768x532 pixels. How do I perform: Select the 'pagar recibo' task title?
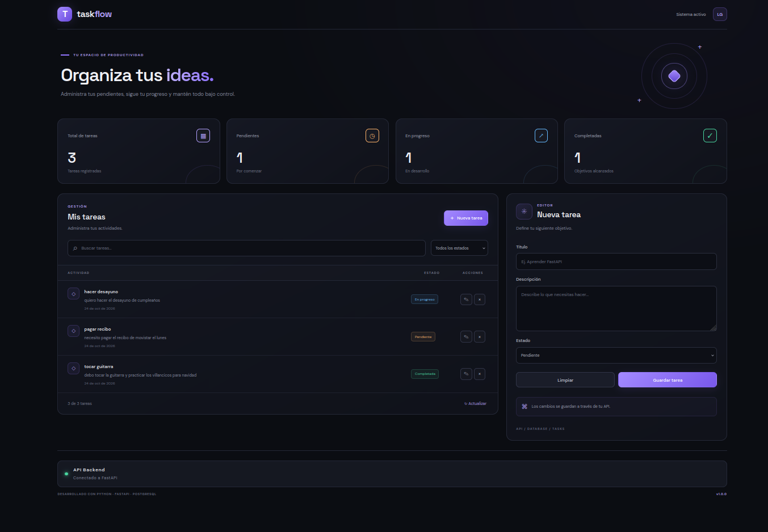tap(98, 330)
